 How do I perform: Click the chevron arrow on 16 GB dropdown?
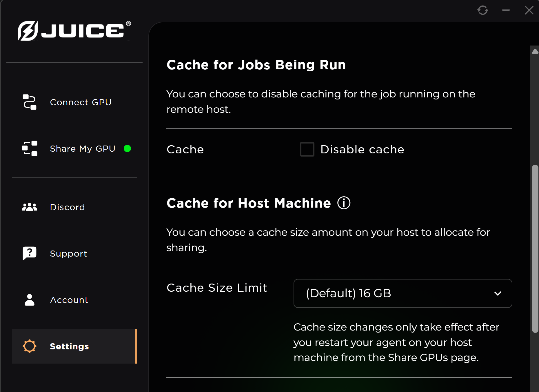[x=498, y=293]
